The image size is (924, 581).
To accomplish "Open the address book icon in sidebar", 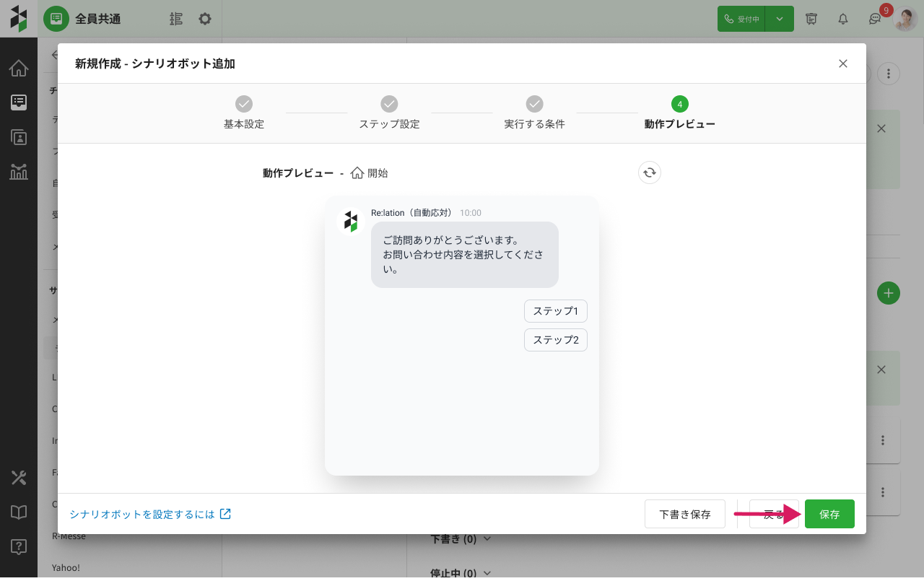I will [19, 137].
